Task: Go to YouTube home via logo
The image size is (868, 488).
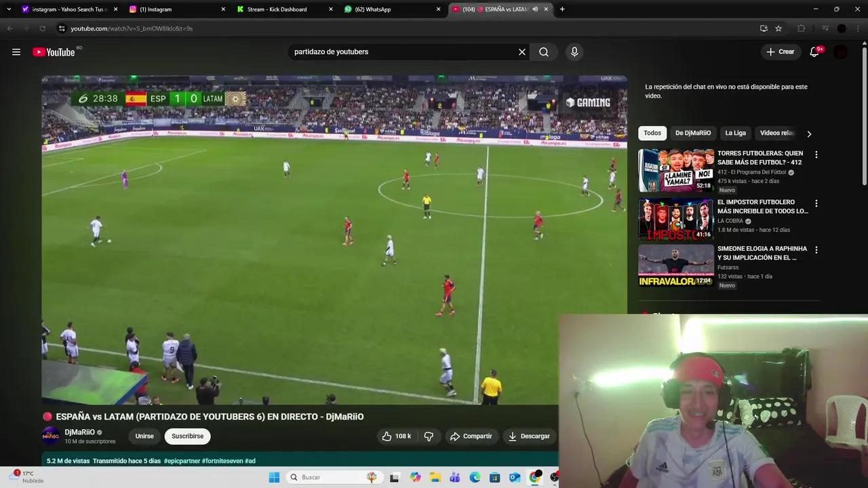Action: (x=54, y=52)
